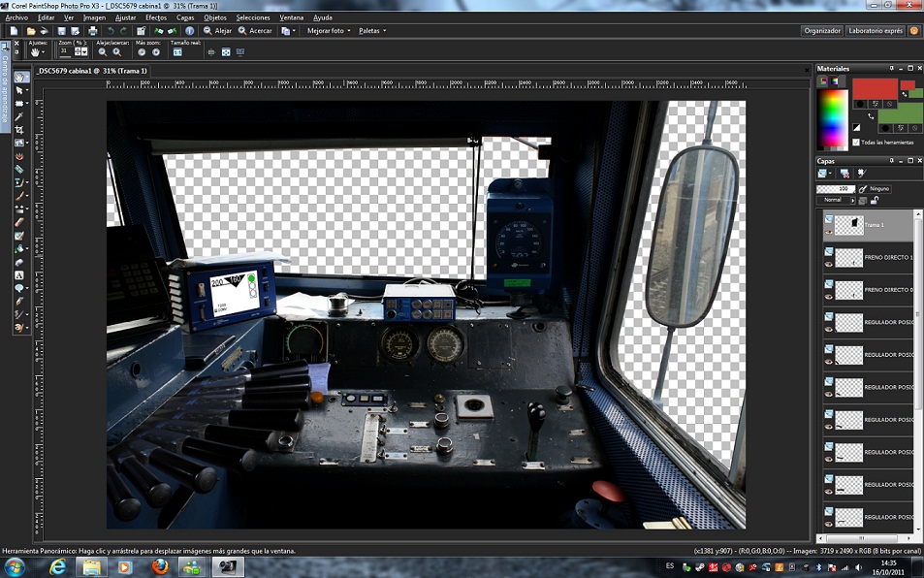The width and height of the screenshot is (924, 578).
Task: Open the Selecciones menu
Action: pyautogui.click(x=253, y=17)
